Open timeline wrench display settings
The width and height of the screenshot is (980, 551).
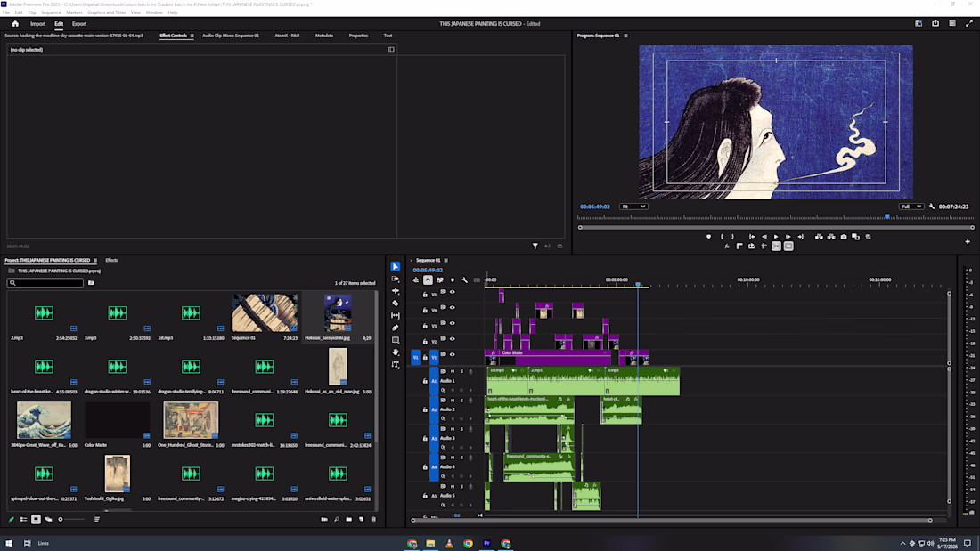[x=464, y=280]
